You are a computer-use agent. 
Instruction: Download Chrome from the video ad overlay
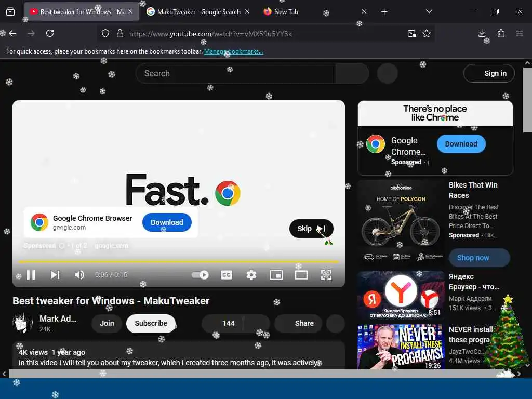tap(167, 222)
